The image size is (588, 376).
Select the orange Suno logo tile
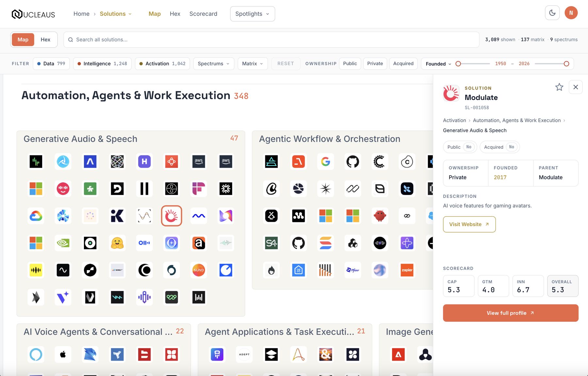tap(199, 270)
